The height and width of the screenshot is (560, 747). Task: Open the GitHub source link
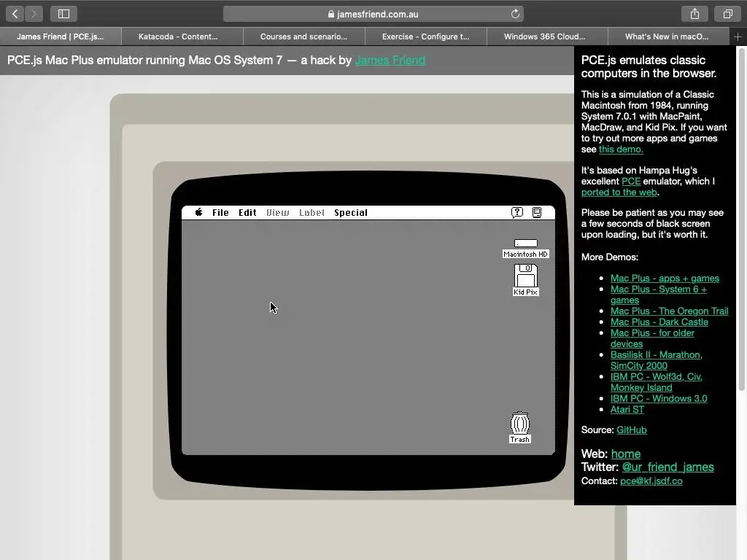[631, 430]
